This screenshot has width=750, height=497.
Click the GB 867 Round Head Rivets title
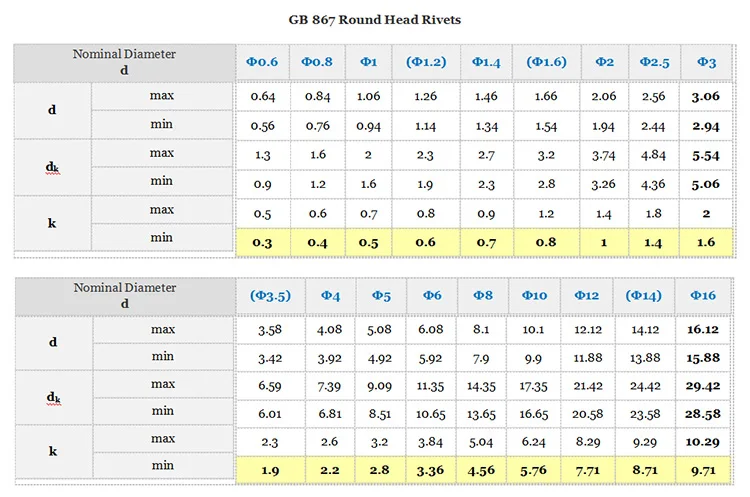click(x=375, y=21)
